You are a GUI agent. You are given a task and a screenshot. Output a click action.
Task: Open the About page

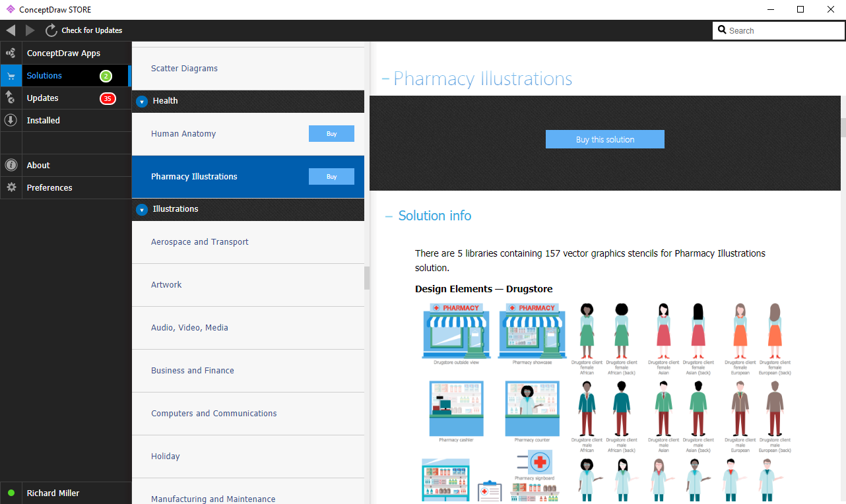[x=66, y=166]
